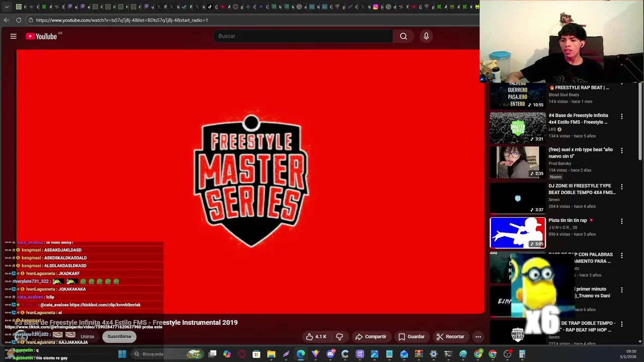Screen dimensions: 644x362
Task: Open options for #4 Base de Freestyle video
Action: pos(622,116)
